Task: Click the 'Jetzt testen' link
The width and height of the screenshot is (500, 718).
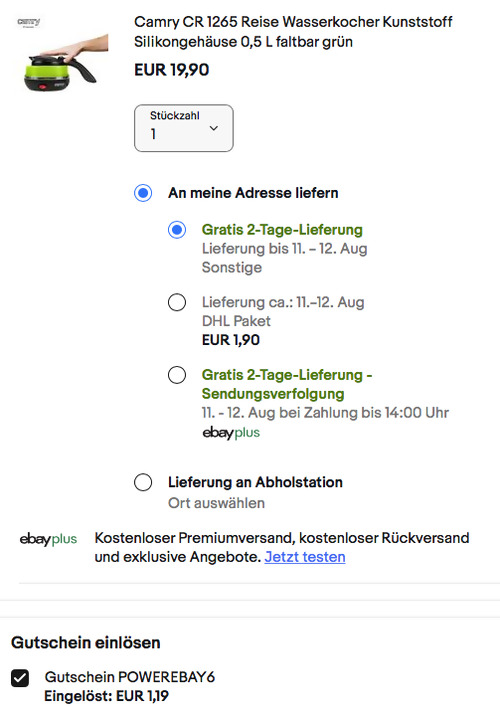Action: (305, 557)
